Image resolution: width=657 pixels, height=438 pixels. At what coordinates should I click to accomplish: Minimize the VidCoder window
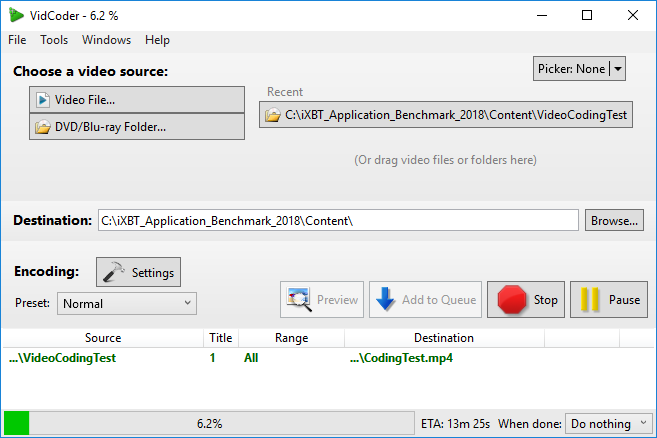542,16
